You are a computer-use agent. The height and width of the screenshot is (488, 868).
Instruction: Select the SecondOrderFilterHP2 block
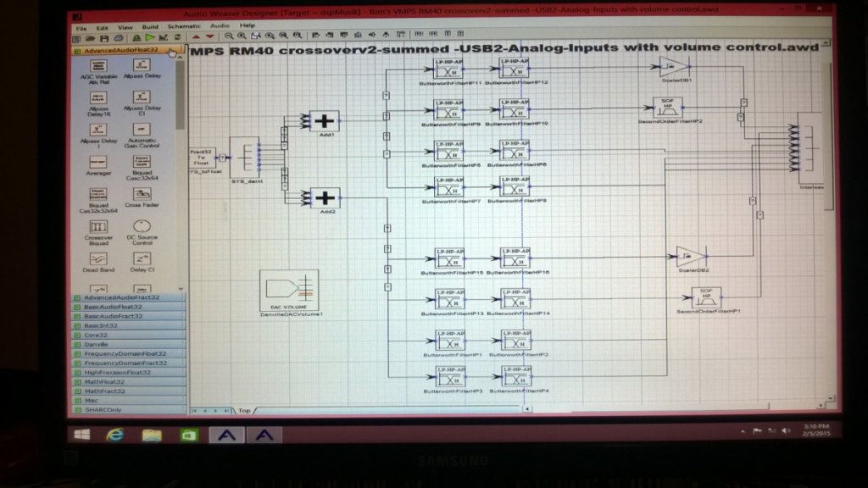click(x=668, y=107)
